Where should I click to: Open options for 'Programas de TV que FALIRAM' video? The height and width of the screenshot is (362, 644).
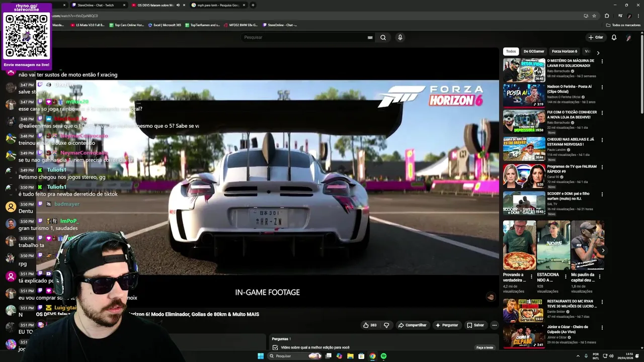602,167
